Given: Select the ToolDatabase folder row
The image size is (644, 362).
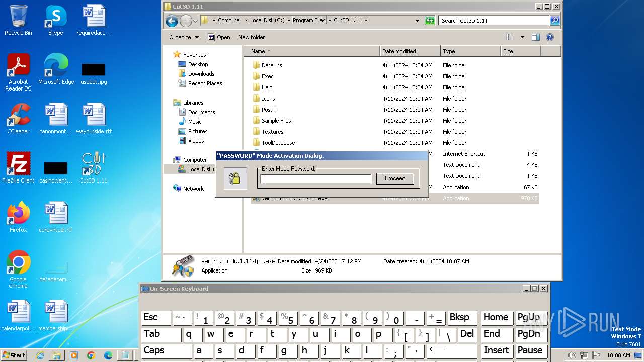Looking at the screenshot, I should pos(395,143).
